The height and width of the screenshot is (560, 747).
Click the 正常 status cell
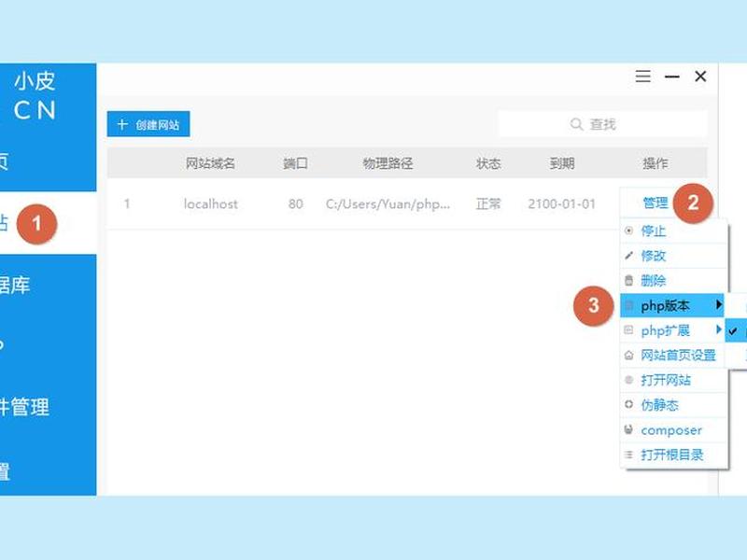pos(488,203)
